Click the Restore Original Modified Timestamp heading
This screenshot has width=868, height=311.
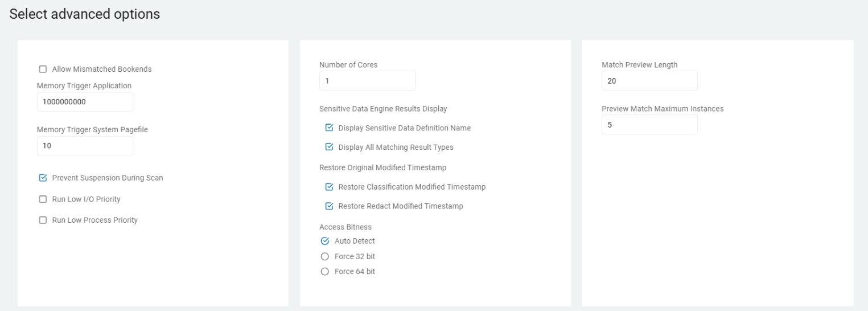(x=382, y=167)
